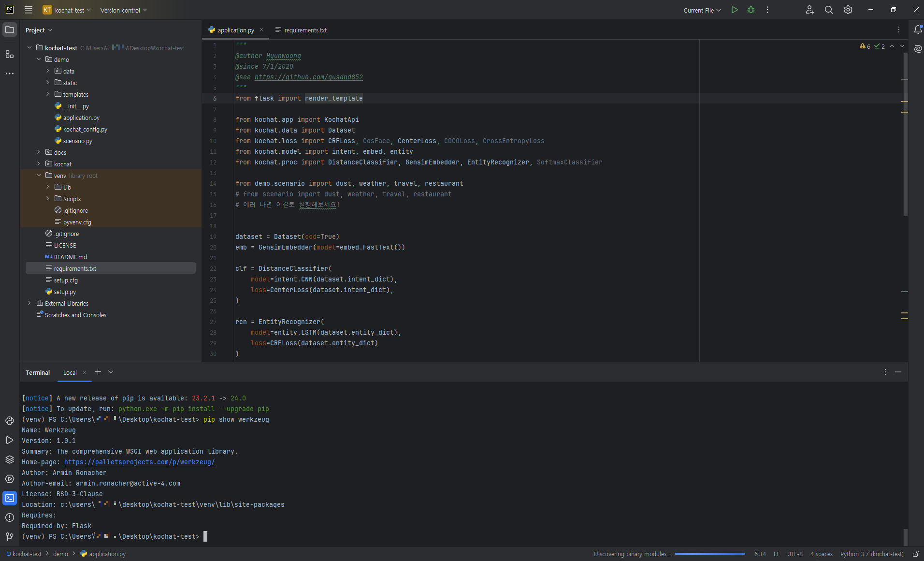Expand the data folder

[x=48, y=71]
